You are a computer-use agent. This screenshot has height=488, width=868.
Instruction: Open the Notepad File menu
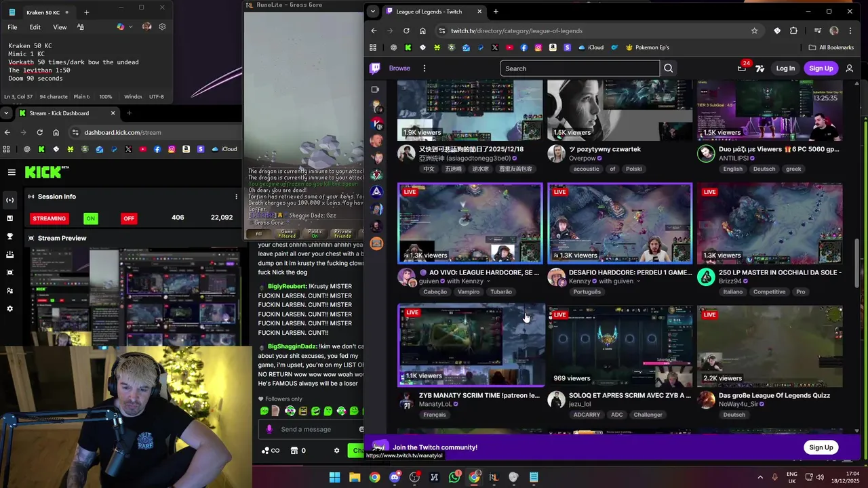coord(12,27)
